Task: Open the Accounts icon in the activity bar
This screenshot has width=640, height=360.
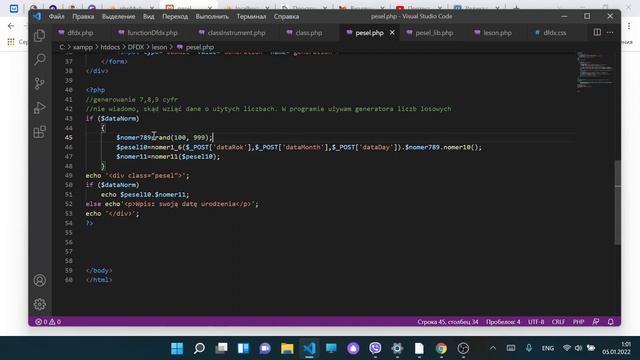Action: pos(40,280)
